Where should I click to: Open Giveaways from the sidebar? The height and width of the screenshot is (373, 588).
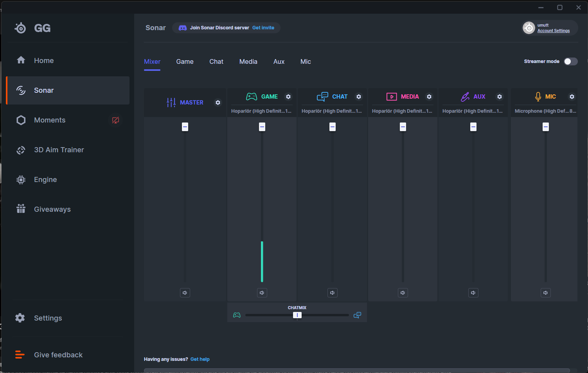(x=68, y=209)
